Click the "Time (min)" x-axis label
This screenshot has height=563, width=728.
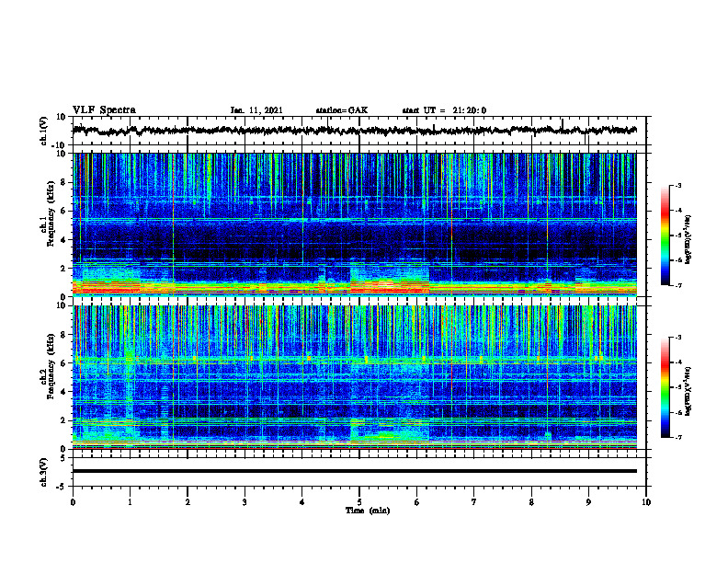(368, 511)
